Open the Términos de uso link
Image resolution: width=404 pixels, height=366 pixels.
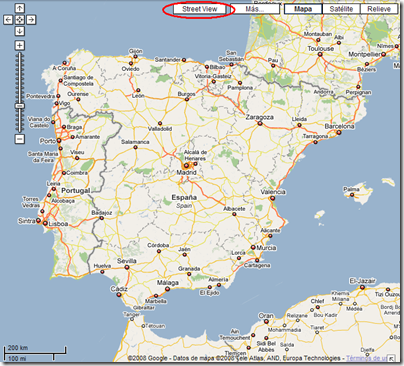pyautogui.click(x=367, y=358)
